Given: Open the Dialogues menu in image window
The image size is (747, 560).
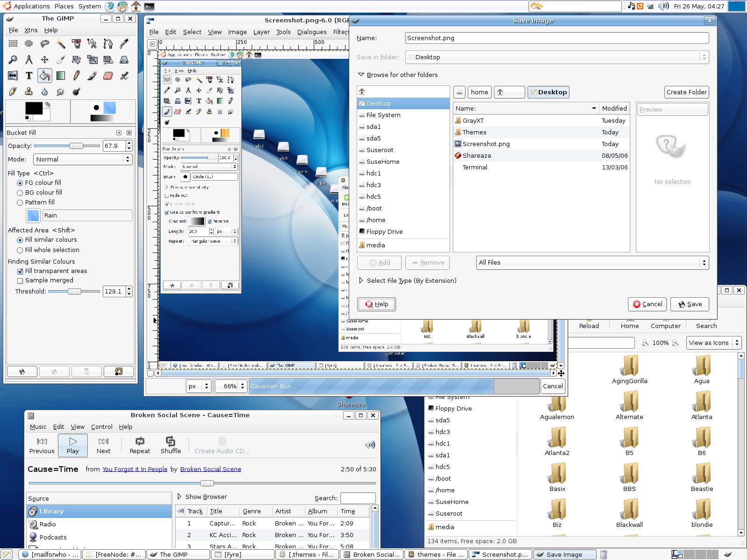Looking at the screenshot, I should point(312,32).
